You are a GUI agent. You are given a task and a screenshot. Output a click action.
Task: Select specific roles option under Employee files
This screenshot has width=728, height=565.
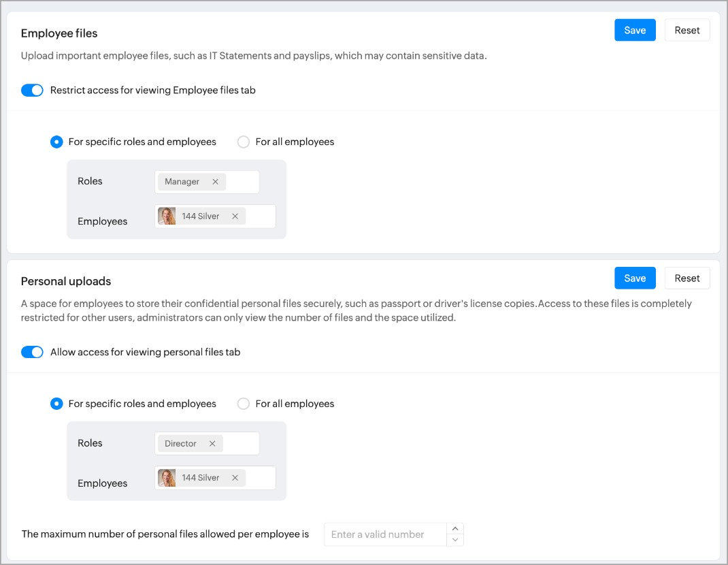coord(57,142)
